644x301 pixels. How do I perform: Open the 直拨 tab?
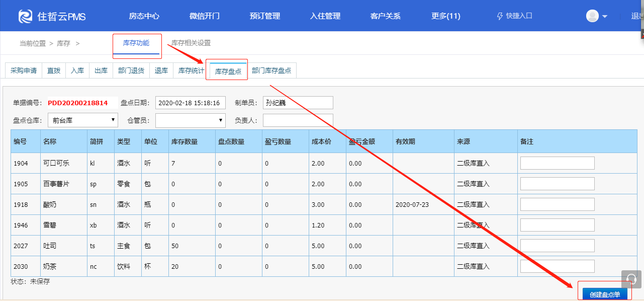point(54,70)
